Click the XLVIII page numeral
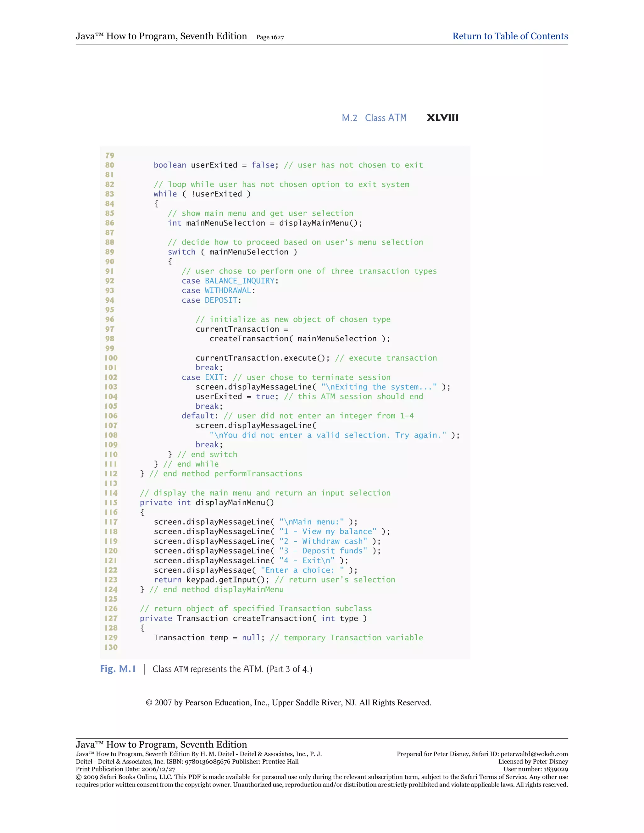 coord(442,118)
